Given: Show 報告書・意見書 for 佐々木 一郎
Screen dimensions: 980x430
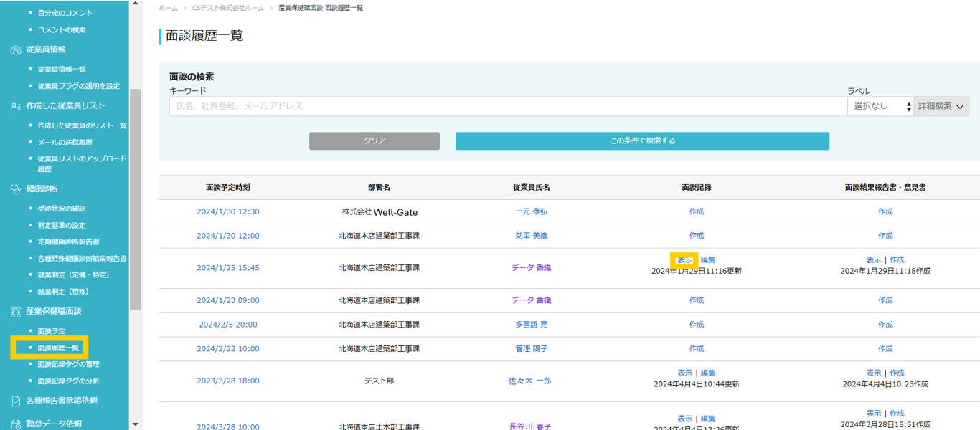Looking at the screenshot, I should coord(874,373).
